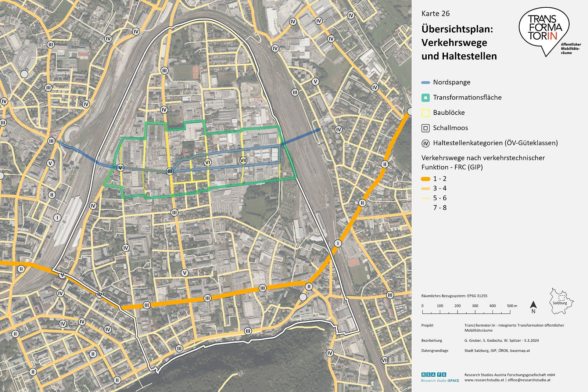588x392 pixels.
Task: Click the light orange 3 - 4 road swatch
Action: 426,188
